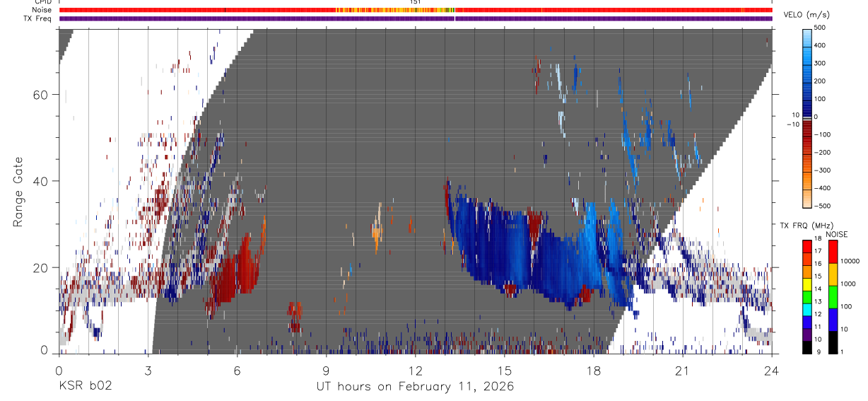Click the 'UT hours on February 11, 2026' label
Viewport: 868px width, 401px height.
(415, 387)
